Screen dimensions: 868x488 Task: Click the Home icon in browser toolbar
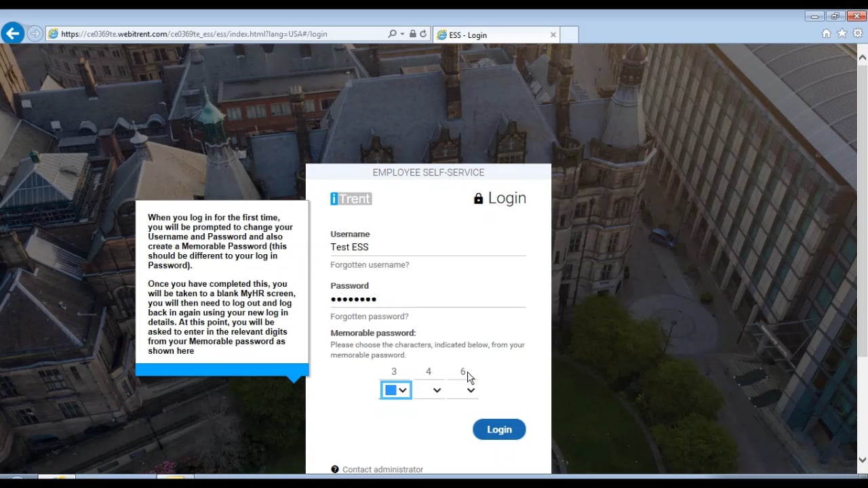pos(826,33)
